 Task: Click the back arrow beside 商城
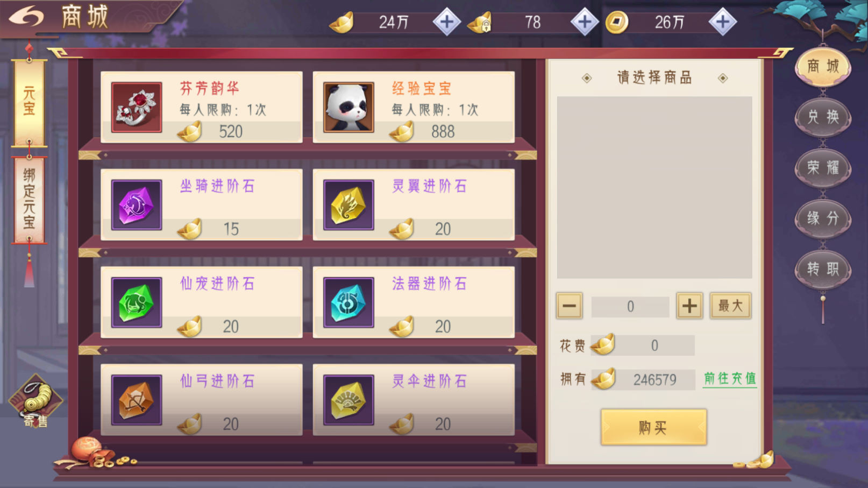26,17
